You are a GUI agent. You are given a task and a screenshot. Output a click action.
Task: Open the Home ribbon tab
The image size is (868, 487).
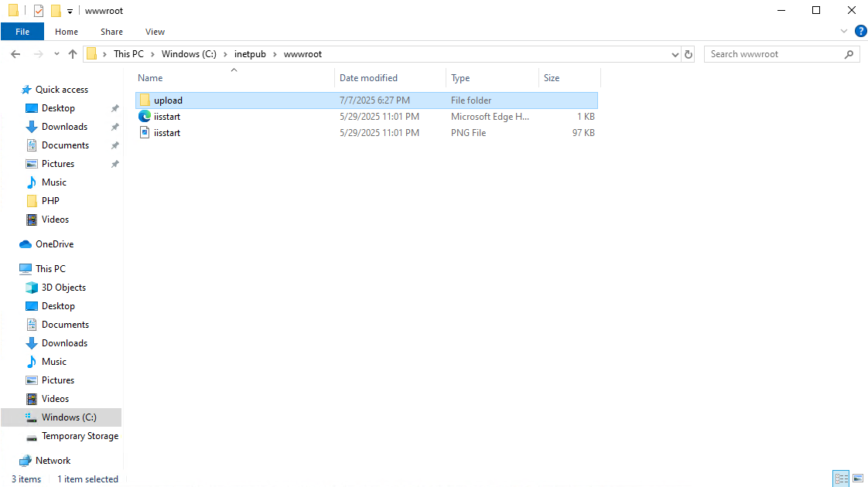click(67, 32)
